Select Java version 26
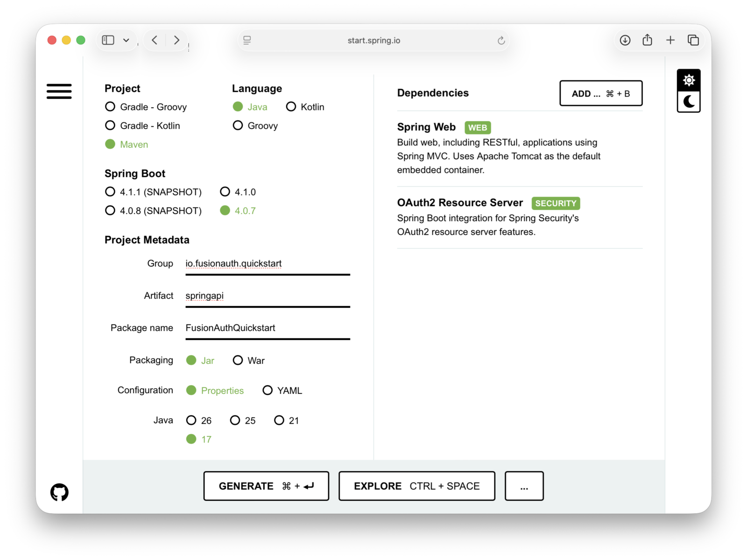The width and height of the screenshot is (747, 560). tap(199, 420)
